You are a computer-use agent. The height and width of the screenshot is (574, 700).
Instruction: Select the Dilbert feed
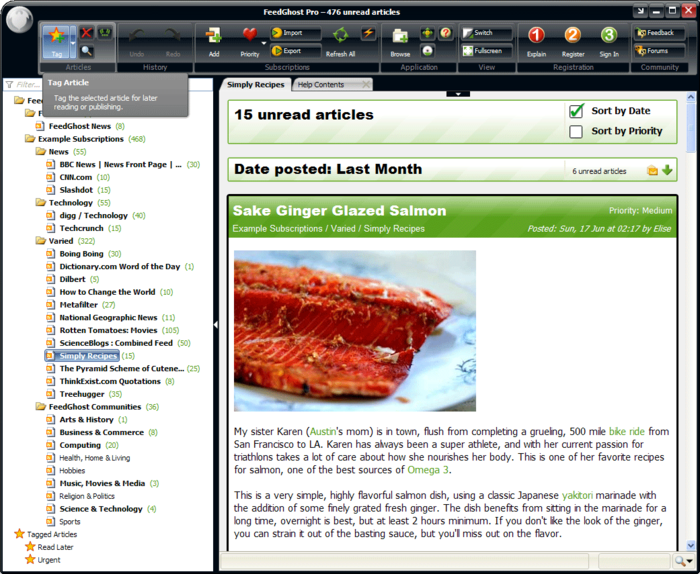72,279
